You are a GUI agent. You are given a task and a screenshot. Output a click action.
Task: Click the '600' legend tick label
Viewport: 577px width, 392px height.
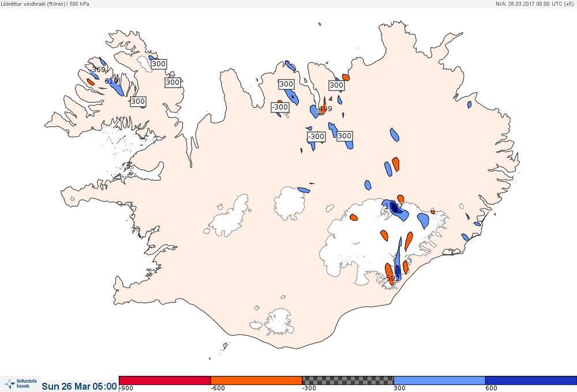tap(491, 389)
